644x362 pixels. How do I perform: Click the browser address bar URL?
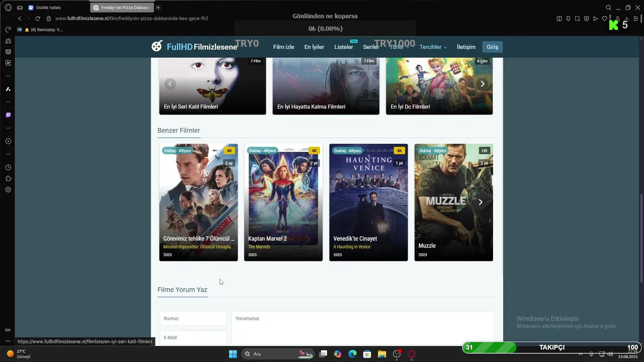click(x=132, y=19)
